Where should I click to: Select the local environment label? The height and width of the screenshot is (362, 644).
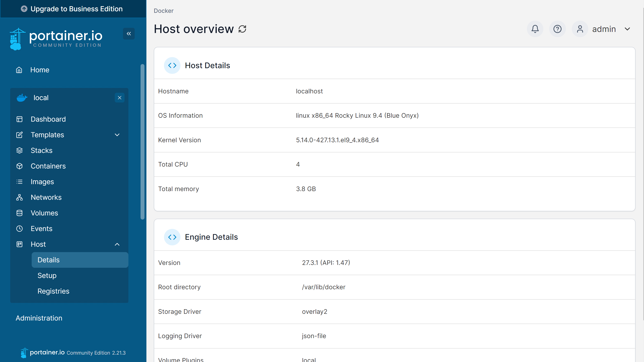[41, 98]
